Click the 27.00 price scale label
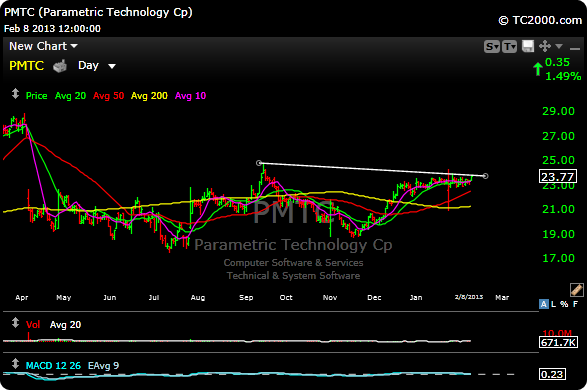587x390 pixels. [558, 136]
